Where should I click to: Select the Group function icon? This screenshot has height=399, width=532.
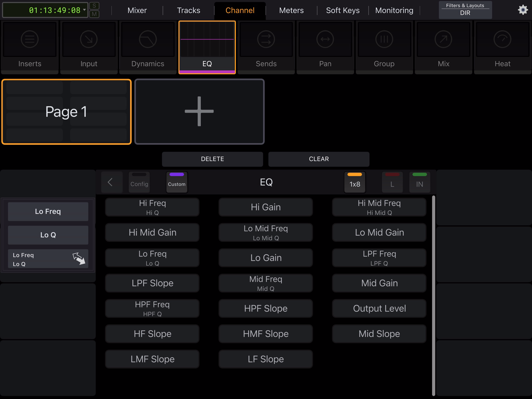384,39
